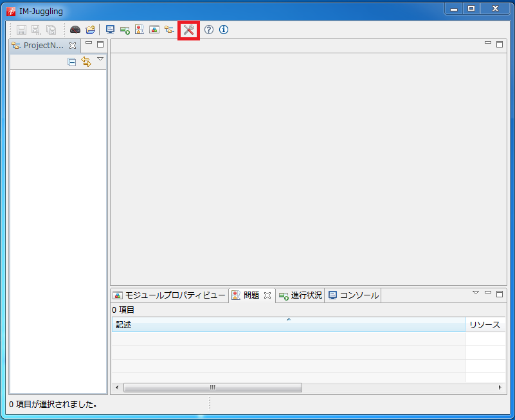Sort by リソース column header
Screen dimensions: 515x420
point(485,324)
